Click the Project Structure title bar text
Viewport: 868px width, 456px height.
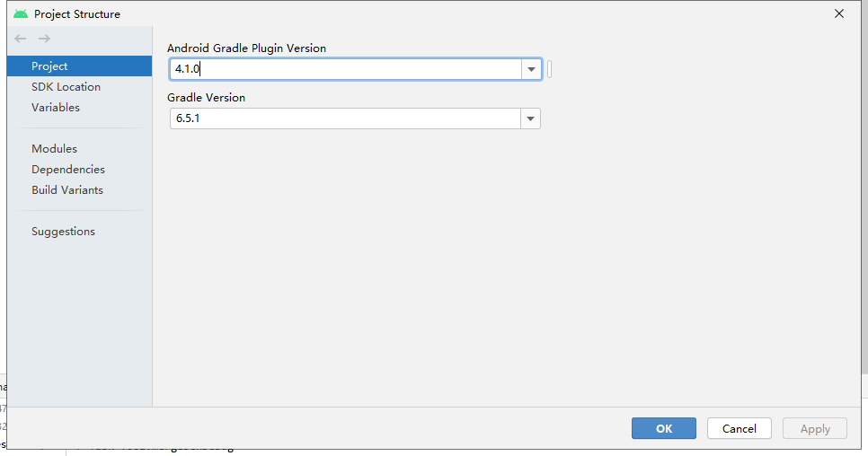(77, 13)
